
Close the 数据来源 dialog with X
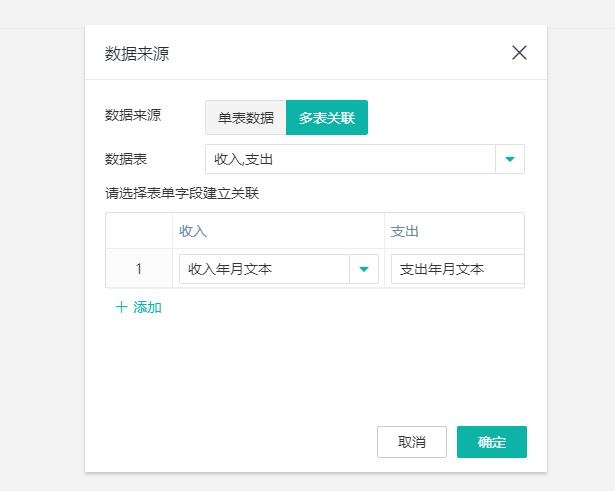coord(519,53)
